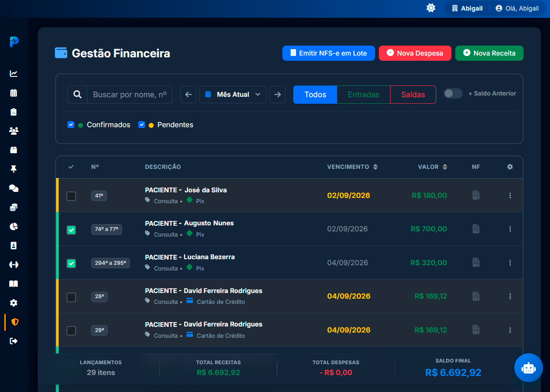Open the chart analytics sidebar icon
Viewport: 550px width, 392px height.
(x=13, y=73)
